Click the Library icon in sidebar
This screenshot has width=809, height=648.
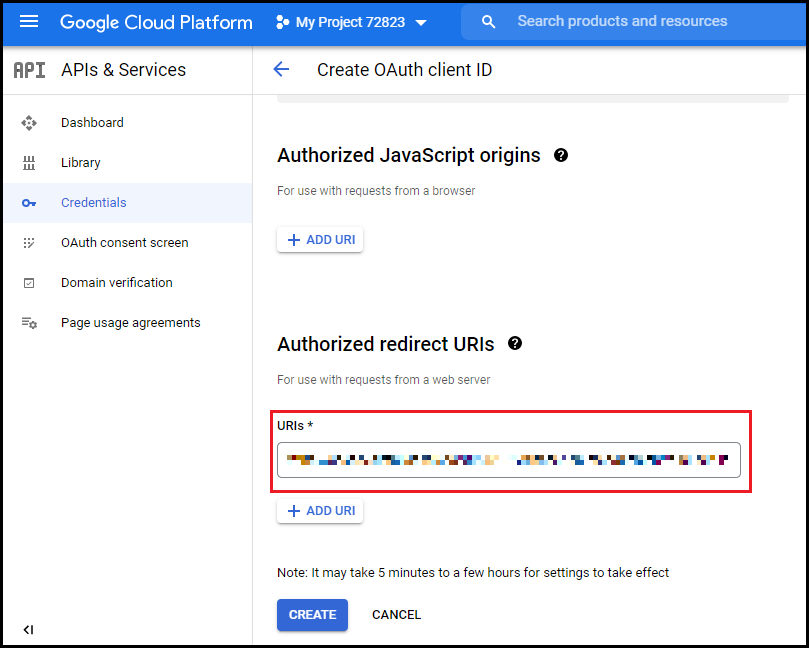(29, 163)
